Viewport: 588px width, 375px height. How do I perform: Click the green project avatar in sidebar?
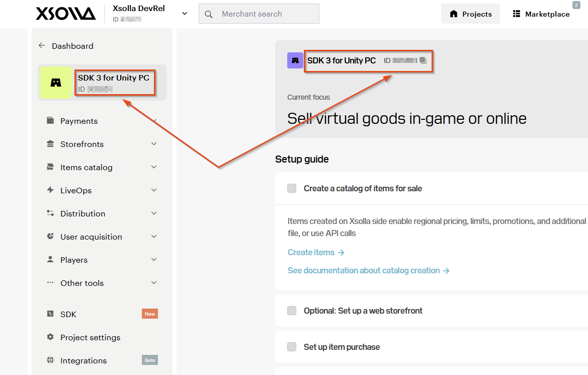(56, 83)
